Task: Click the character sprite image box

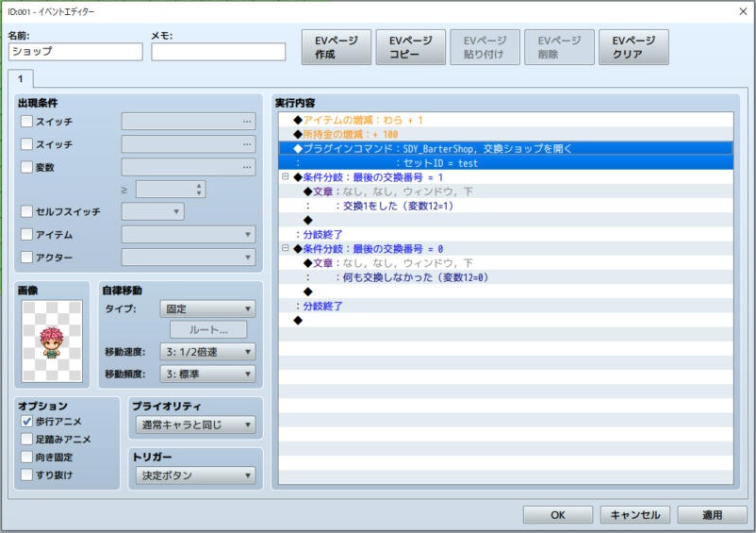Action: (52, 341)
